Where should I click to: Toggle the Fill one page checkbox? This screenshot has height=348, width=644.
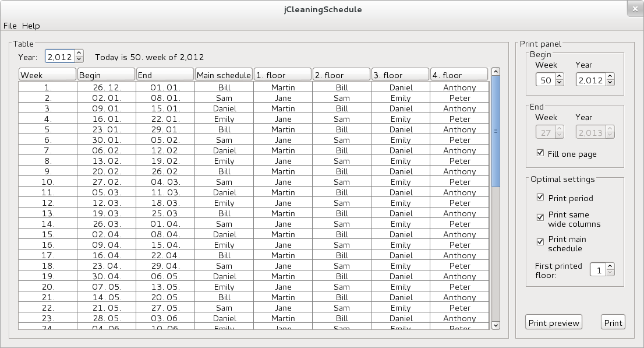(x=540, y=153)
